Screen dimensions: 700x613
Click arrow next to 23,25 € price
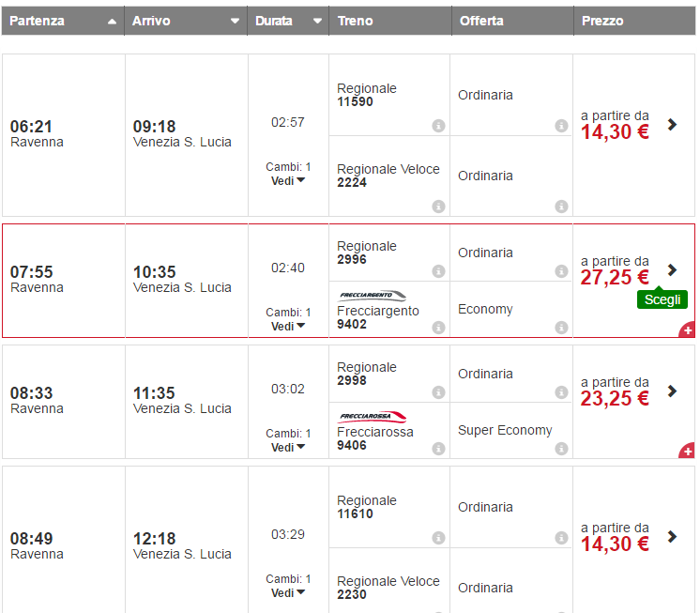pyautogui.click(x=672, y=391)
